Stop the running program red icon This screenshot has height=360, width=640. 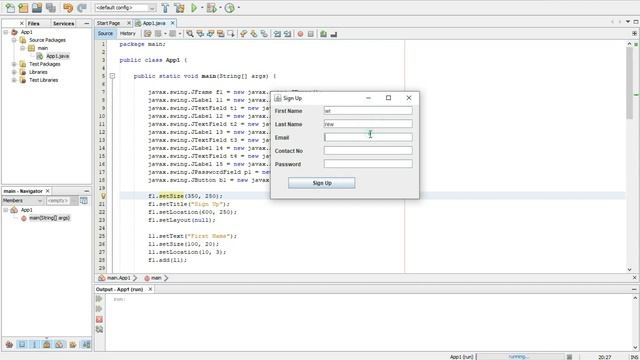click(99, 319)
